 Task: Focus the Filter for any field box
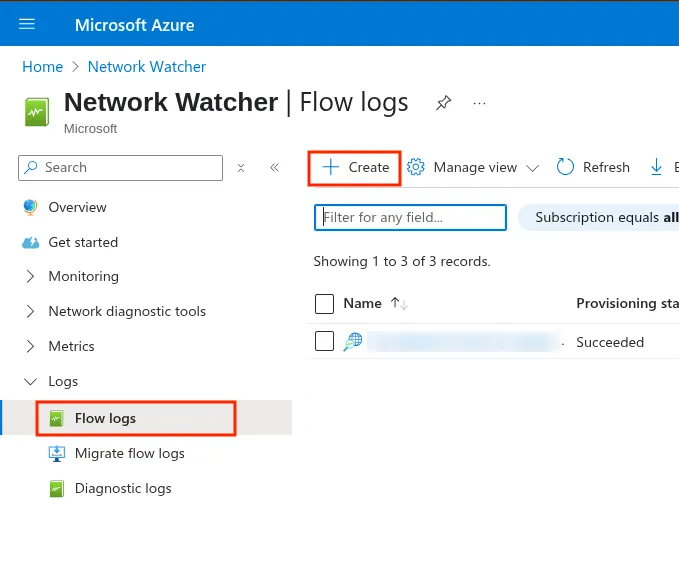(x=410, y=217)
